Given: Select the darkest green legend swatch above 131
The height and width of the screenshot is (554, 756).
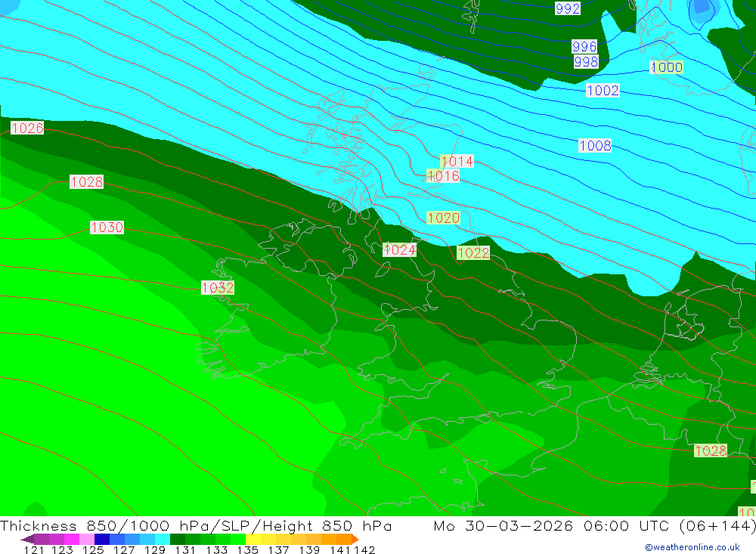Looking at the screenshot, I should coord(178,539).
